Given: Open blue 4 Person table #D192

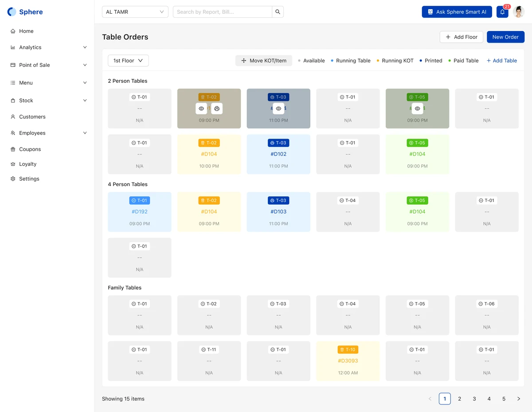Looking at the screenshot, I should 140,212.
